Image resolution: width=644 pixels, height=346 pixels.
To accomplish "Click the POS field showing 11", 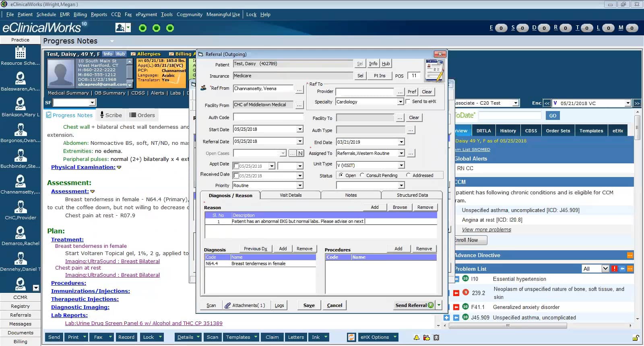I will 414,76.
